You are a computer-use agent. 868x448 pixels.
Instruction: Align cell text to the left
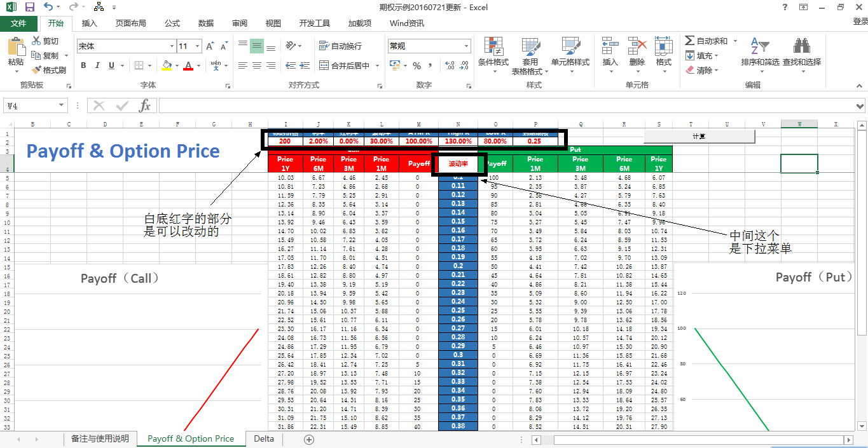click(242, 65)
